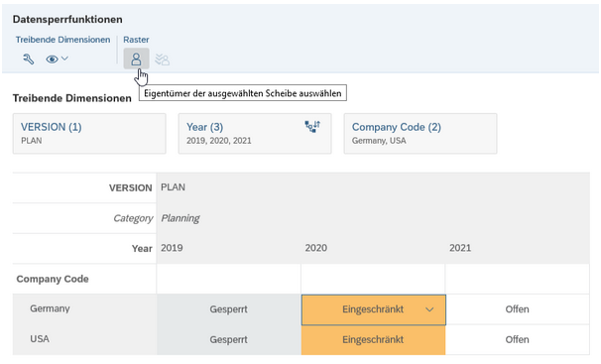Click the person icon to select slice owner
The width and height of the screenshot is (601, 364).
pos(136,59)
